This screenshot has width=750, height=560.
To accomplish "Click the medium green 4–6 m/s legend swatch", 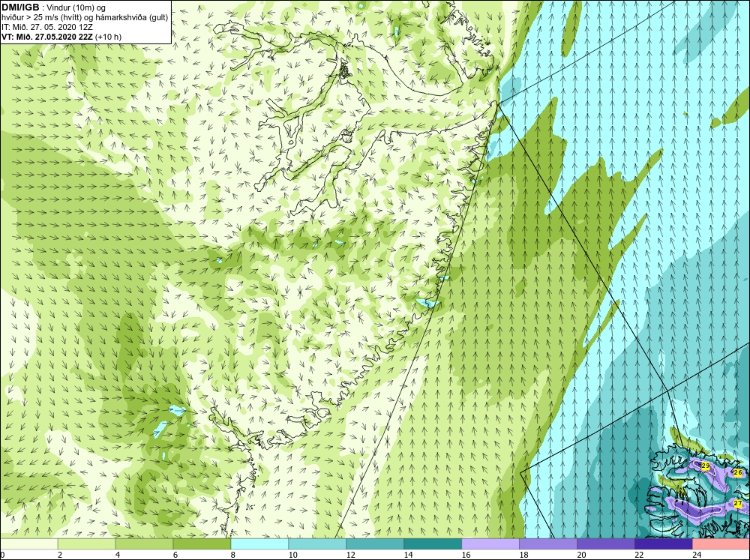I will (x=144, y=544).
